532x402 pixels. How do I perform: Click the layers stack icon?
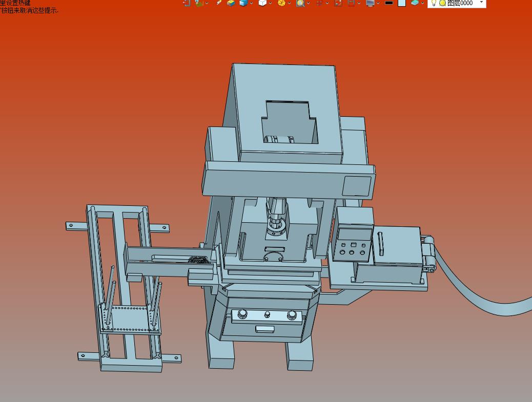tap(415, 3)
